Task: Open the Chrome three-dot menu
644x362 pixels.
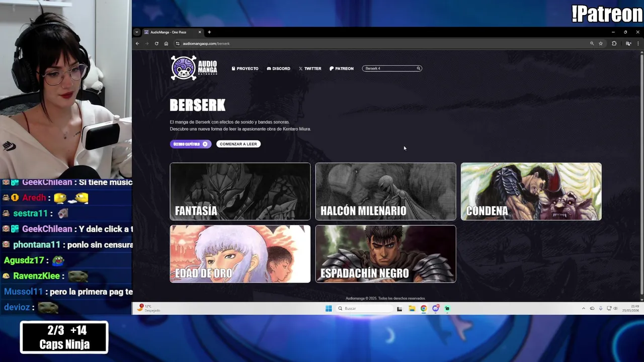Action: [638, 44]
